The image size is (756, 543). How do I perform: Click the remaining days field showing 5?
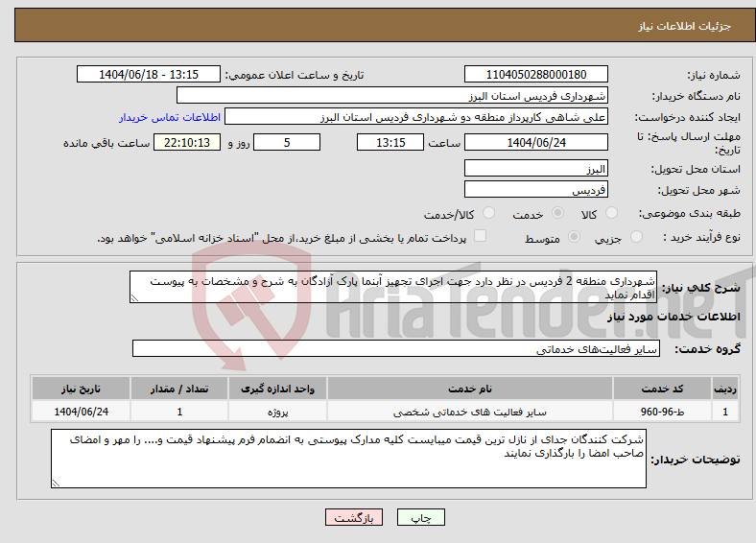click(x=287, y=142)
